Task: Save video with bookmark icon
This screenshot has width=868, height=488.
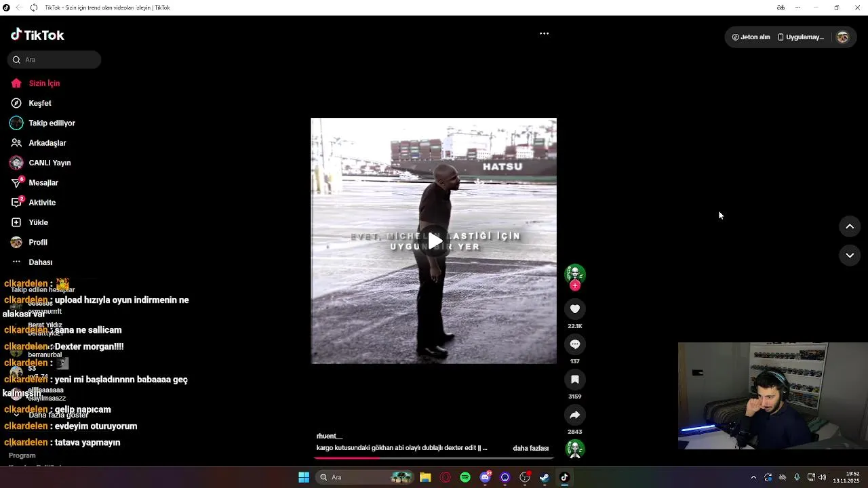Action: point(575,380)
